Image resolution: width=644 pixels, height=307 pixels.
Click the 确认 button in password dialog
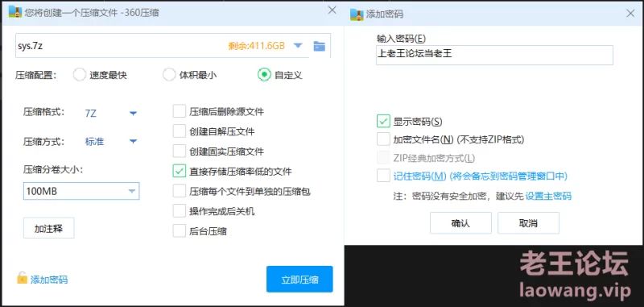pos(460,223)
